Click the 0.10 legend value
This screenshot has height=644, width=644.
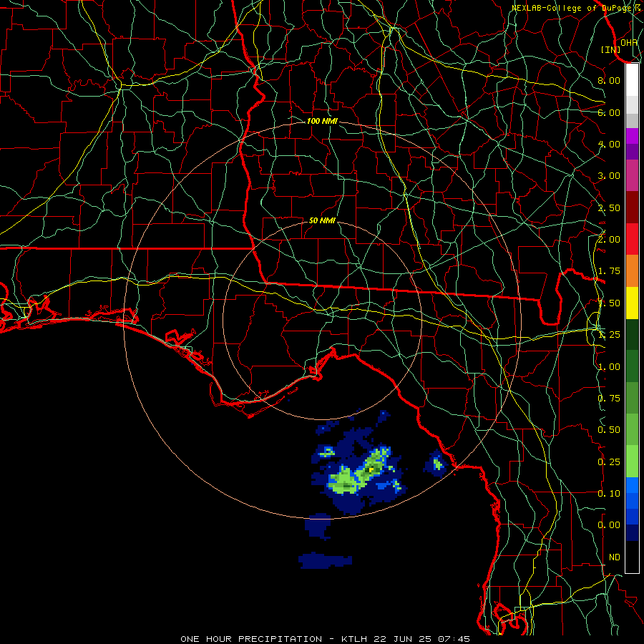pyautogui.click(x=609, y=493)
